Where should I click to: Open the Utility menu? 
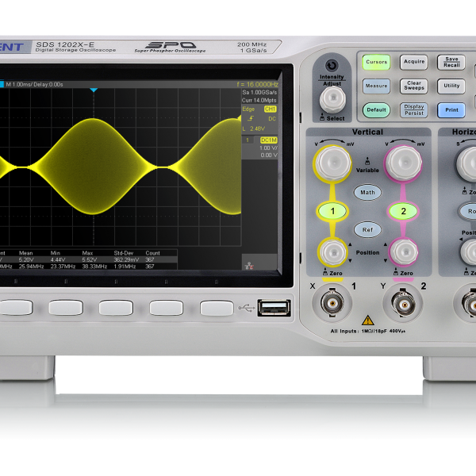pos(451,86)
